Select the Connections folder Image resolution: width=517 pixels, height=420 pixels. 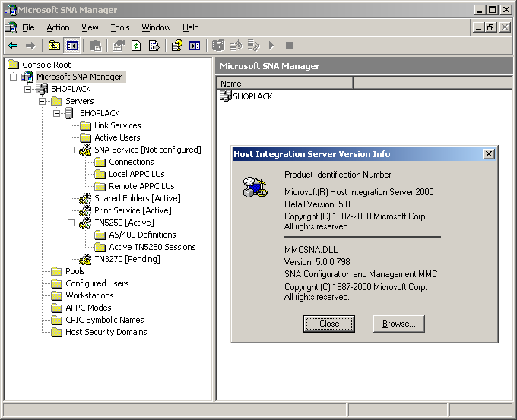(x=132, y=162)
